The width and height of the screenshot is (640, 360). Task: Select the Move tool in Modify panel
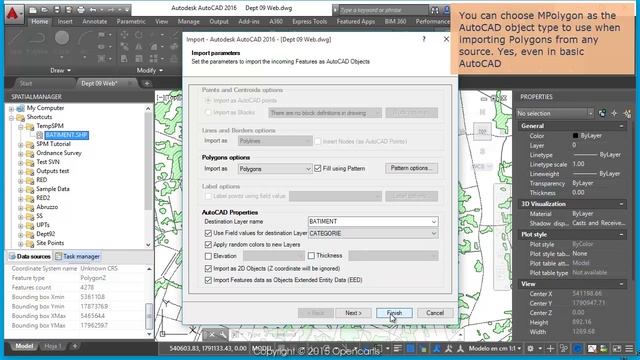(124, 35)
